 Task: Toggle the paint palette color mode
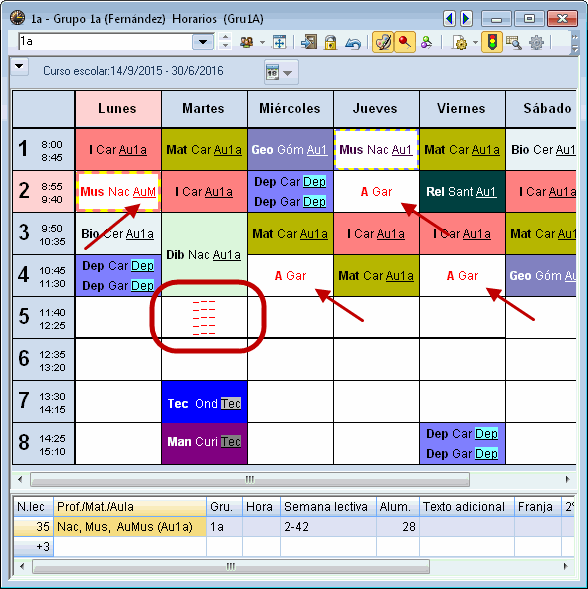click(x=382, y=42)
